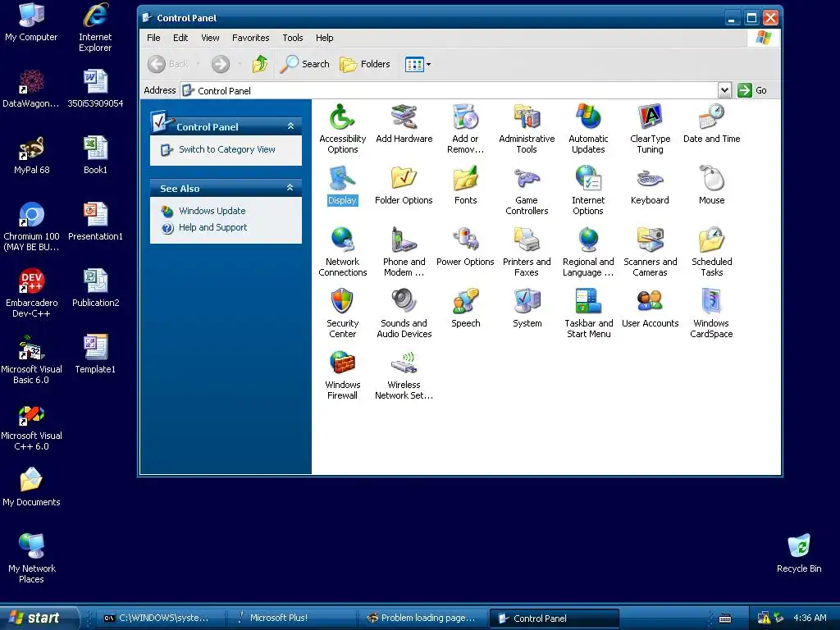The image size is (840, 630).
Task: Click the Search toolbar button
Action: (305, 64)
